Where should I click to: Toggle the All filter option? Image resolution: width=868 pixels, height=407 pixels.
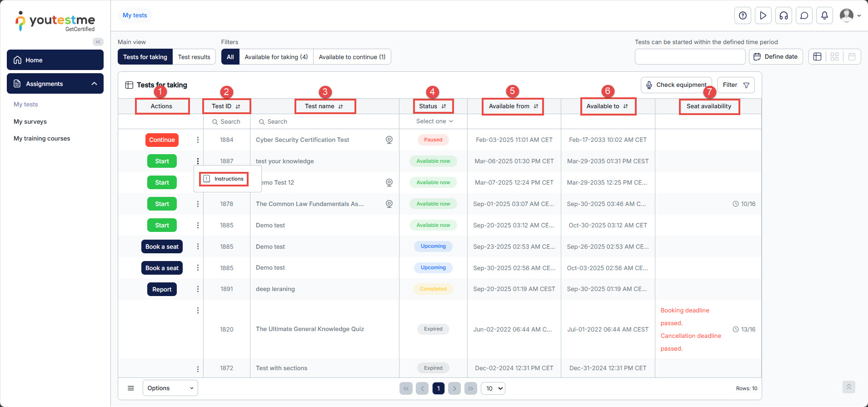[x=230, y=57]
